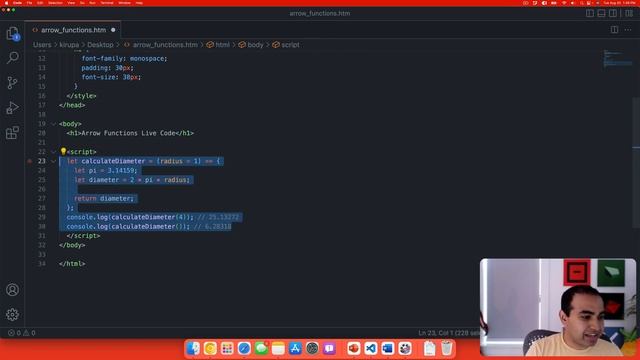Open the Edit menu

click(x=40, y=3)
